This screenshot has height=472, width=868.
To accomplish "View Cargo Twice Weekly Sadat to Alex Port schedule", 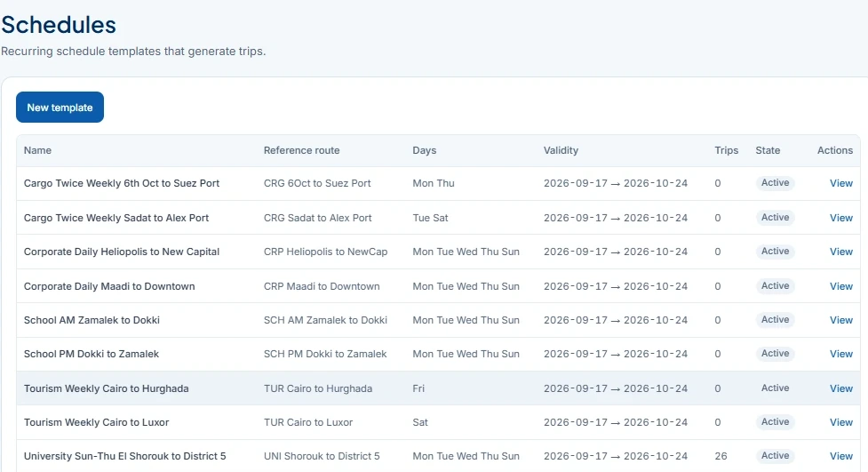I will click(x=840, y=218).
